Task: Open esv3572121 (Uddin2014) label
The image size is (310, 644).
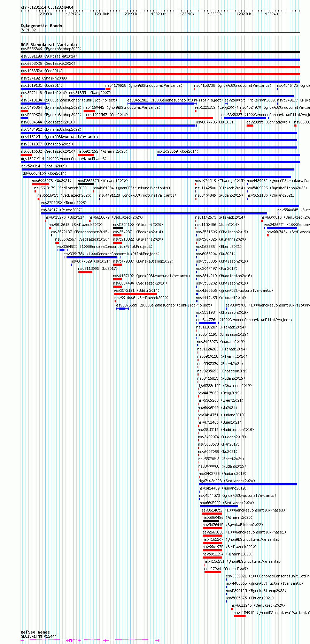Action: [136, 290]
